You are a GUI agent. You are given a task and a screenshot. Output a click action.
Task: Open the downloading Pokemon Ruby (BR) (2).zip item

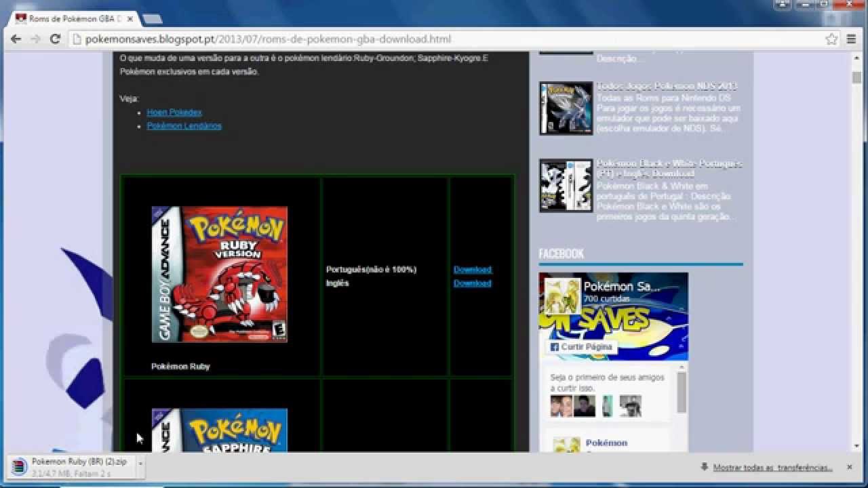73,466
